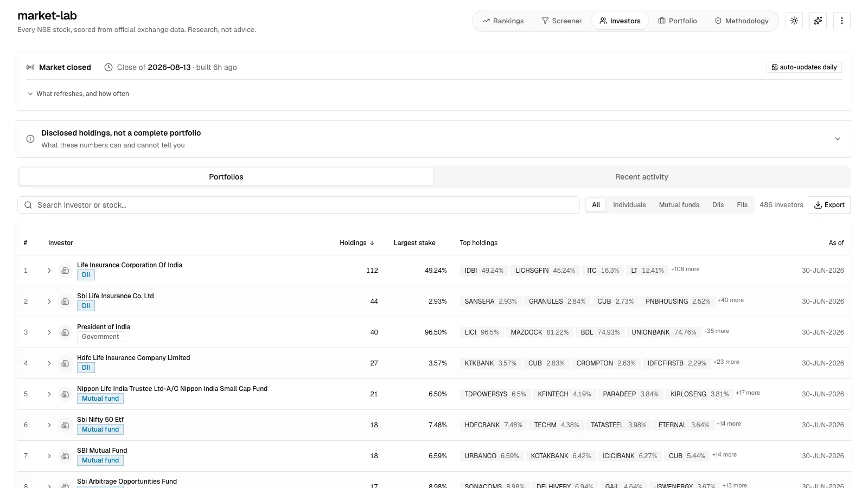Image resolution: width=868 pixels, height=488 pixels.
Task: Filter investors by DIIs
Action: (x=718, y=205)
